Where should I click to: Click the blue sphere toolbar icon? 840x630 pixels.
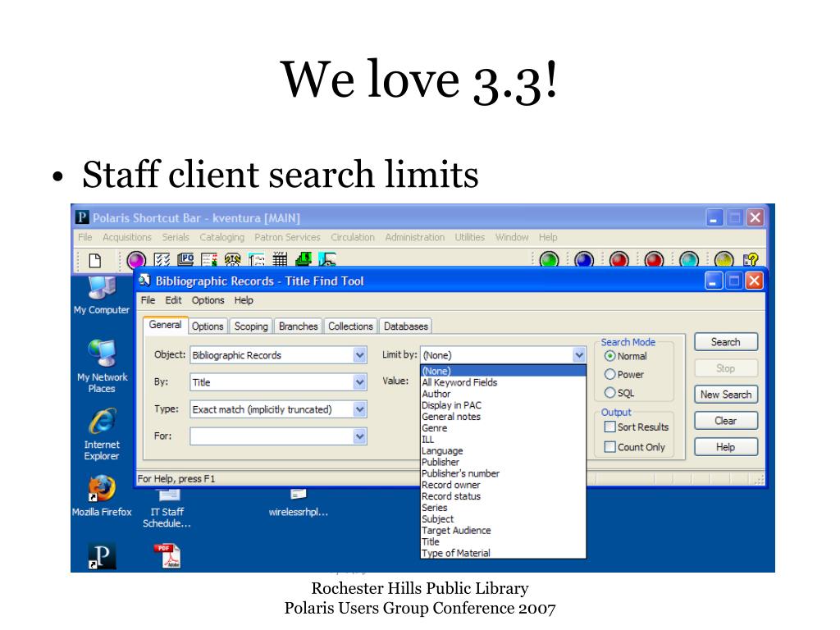583,260
